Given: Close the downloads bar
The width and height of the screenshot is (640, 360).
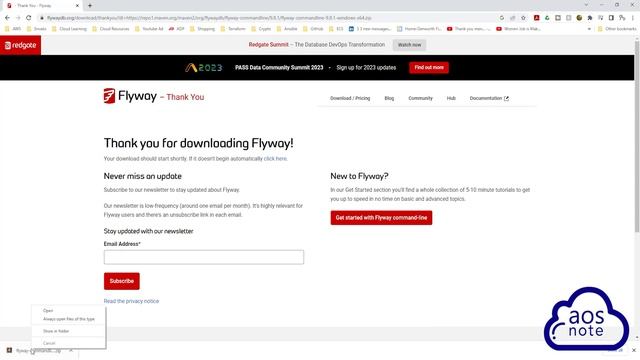Looking at the screenshot, I should (x=634, y=350).
